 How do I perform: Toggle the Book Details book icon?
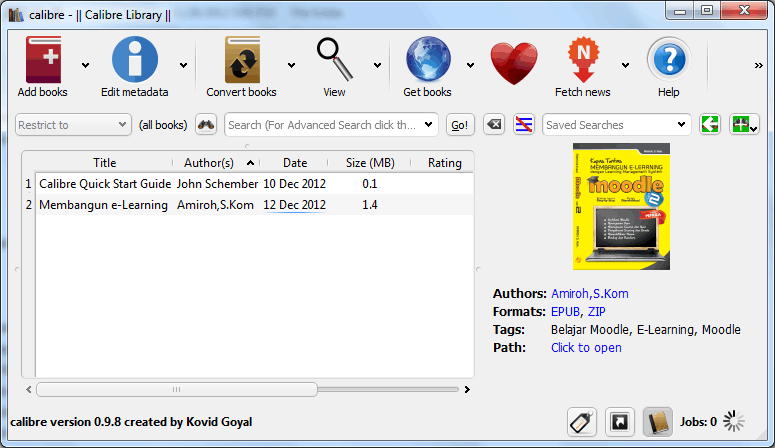point(658,422)
